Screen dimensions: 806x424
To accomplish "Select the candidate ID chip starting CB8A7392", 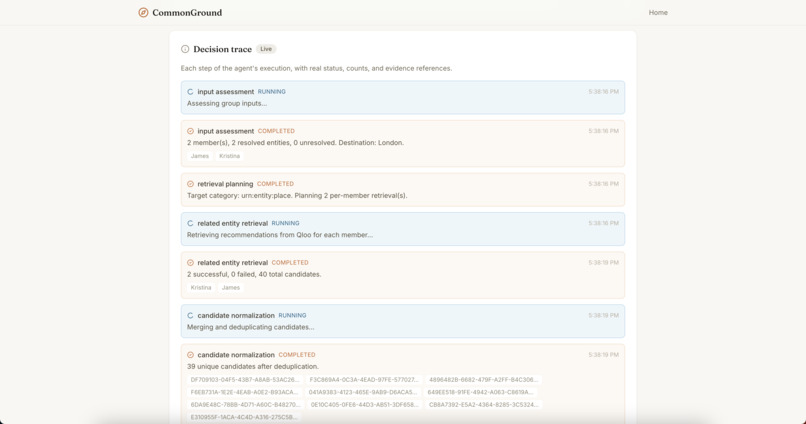I will point(483,404).
